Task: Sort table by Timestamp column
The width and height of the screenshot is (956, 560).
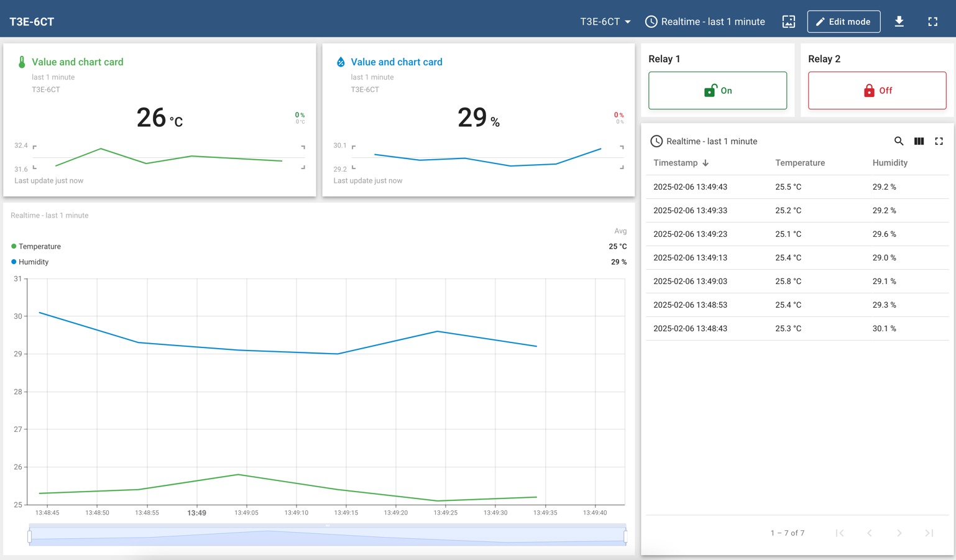Action: [x=681, y=163]
